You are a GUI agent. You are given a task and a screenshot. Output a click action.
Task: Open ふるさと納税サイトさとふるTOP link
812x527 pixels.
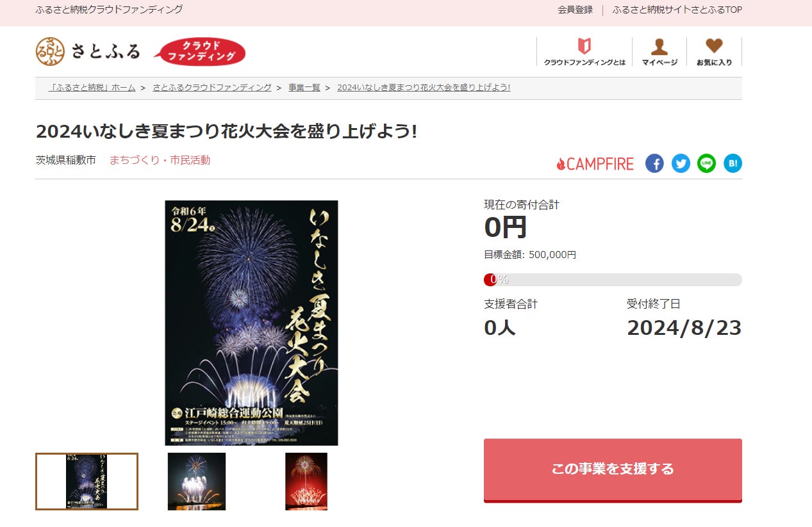point(677,10)
